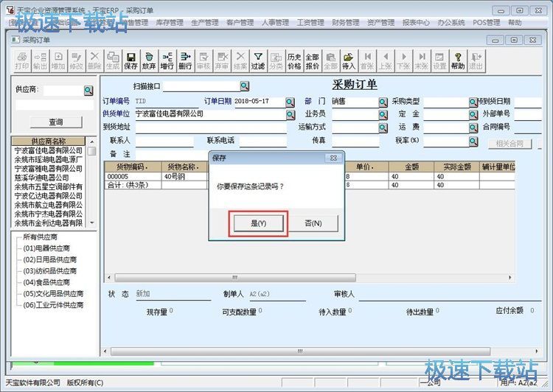553x392 pixels.
Task: Click the Save (保存) toolbar icon
Action: pos(131,61)
